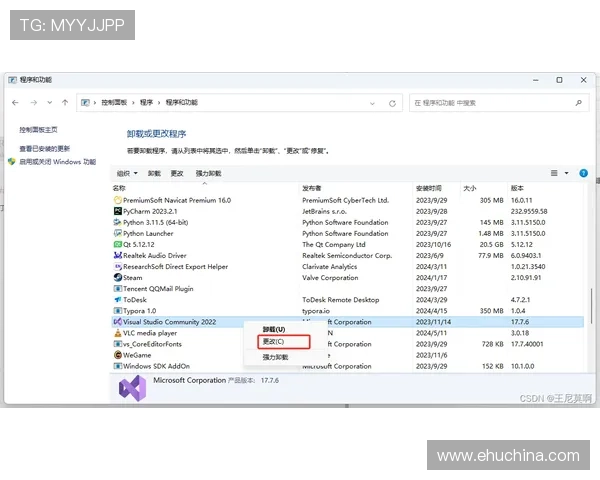Select Python Launcher icon
The width and height of the screenshot is (600, 480).
[x=118, y=233]
